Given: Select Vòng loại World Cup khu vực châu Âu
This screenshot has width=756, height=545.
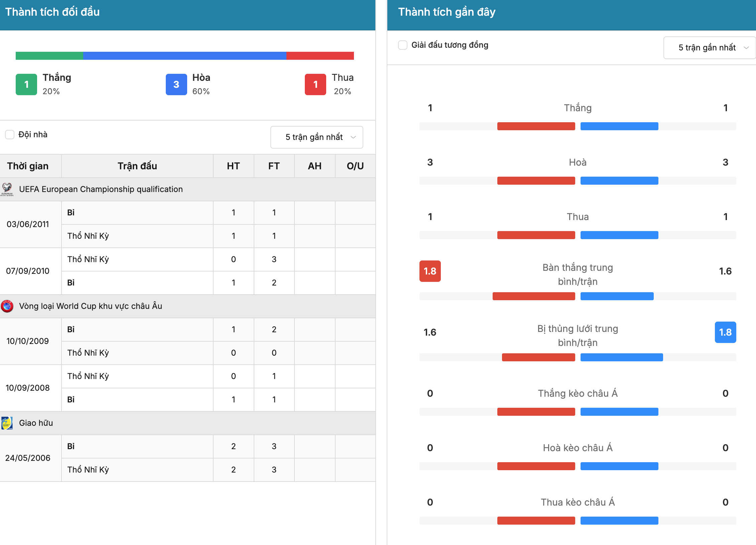Looking at the screenshot, I should [187, 306].
